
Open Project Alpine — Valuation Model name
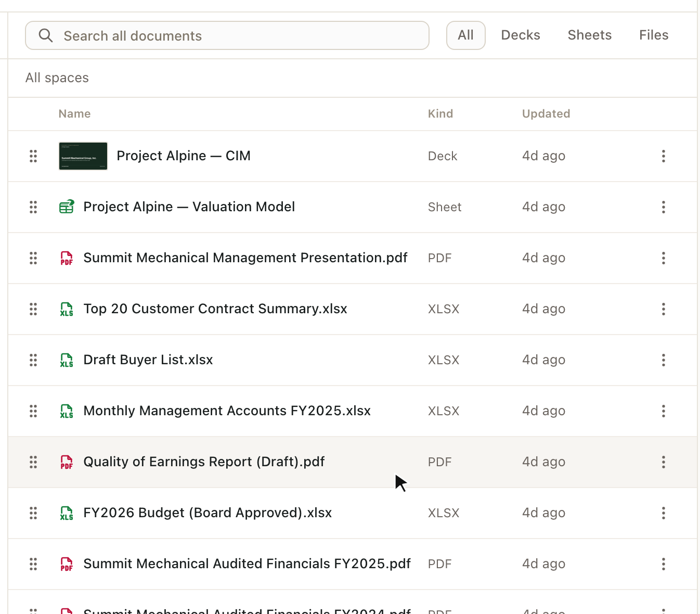[x=189, y=207]
